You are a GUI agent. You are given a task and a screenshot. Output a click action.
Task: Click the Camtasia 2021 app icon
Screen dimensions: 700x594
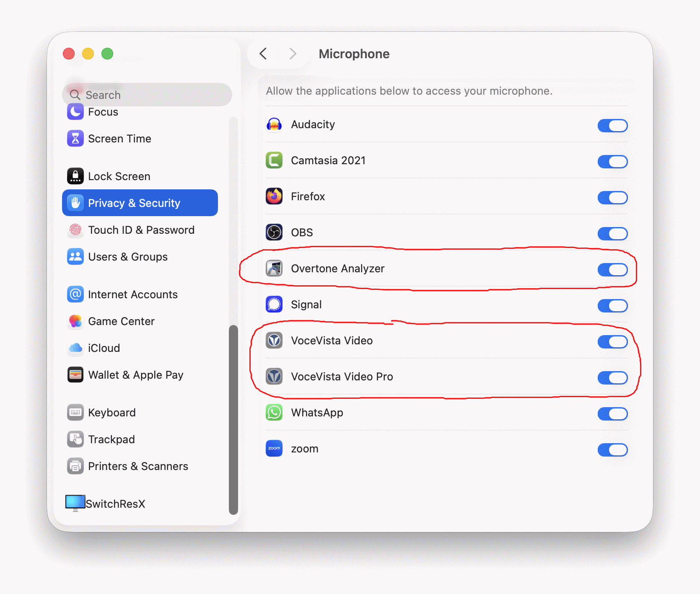274,161
